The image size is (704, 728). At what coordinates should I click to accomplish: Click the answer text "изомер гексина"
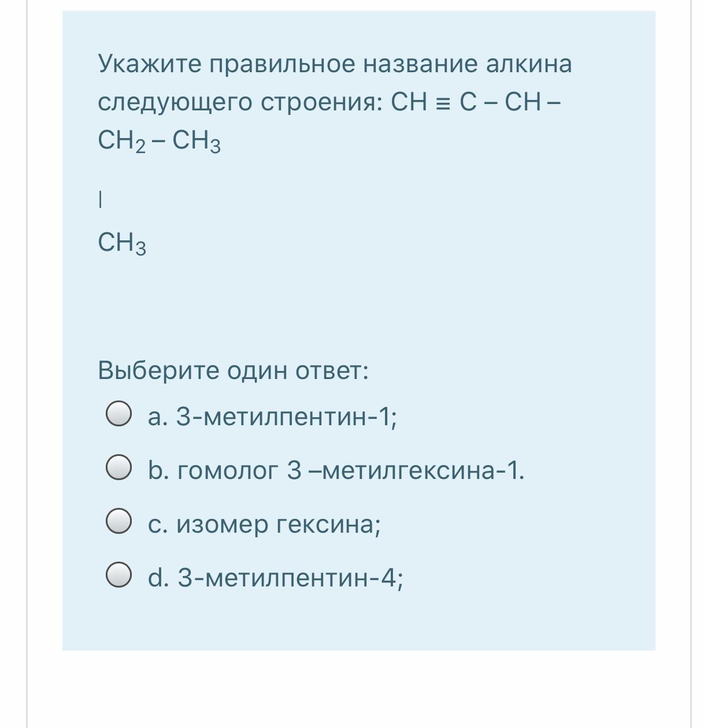pyautogui.click(x=278, y=523)
